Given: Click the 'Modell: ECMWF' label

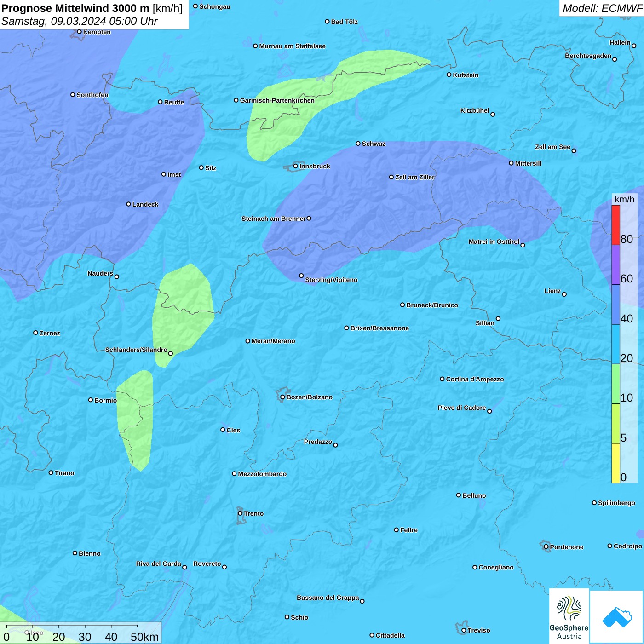Looking at the screenshot, I should 602,8.
